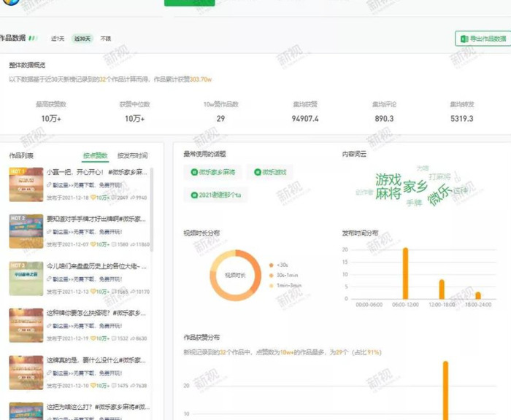511x420 pixels.
Task: Click word 手牌 in the word cloud
Action: (414, 203)
